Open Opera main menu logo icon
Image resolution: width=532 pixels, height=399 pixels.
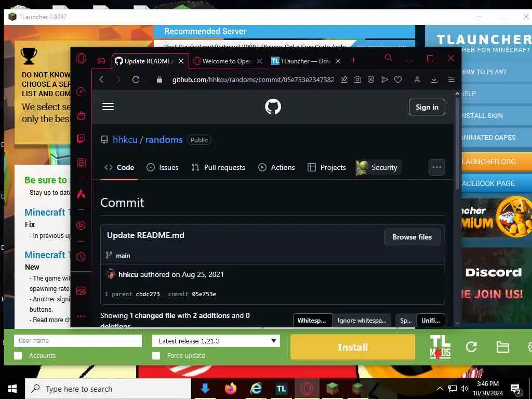81,59
